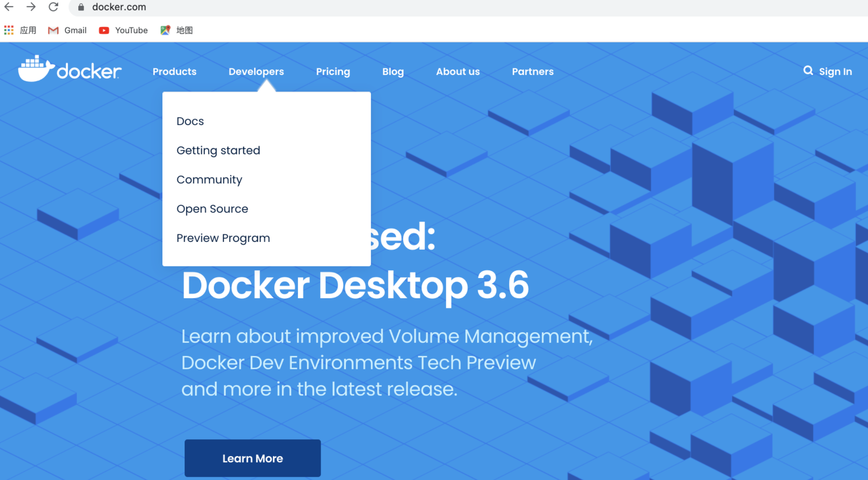
Task: Click the search magnifier icon
Action: click(x=808, y=71)
